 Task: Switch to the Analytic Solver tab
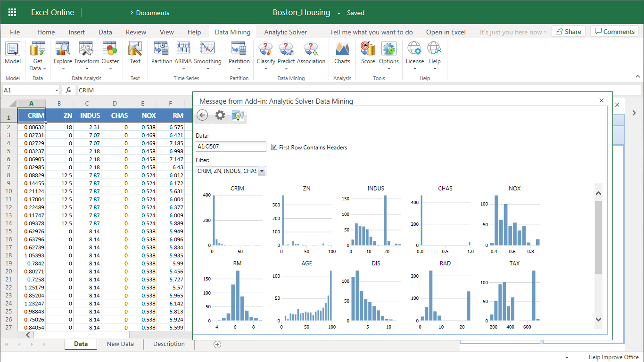pyautogui.click(x=285, y=32)
